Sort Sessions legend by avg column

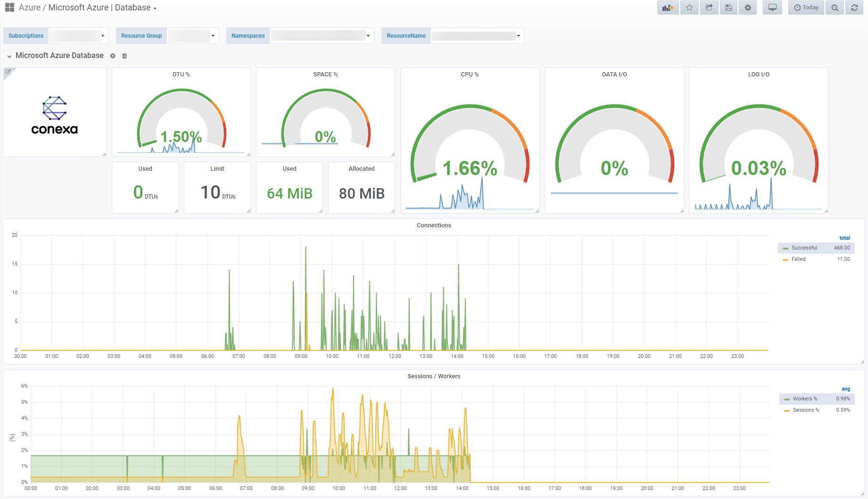pyautogui.click(x=846, y=389)
